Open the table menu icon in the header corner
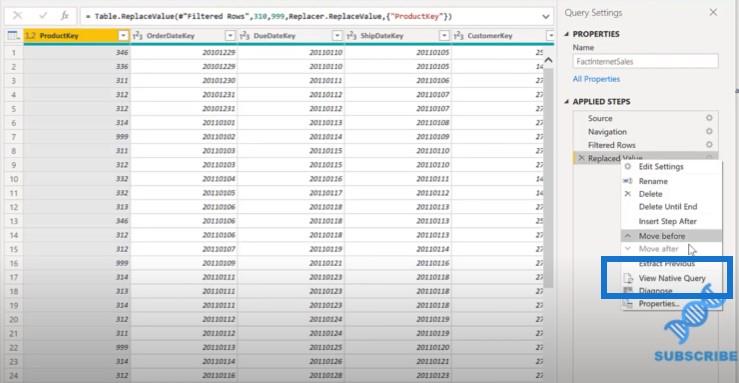 coord(14,35)
